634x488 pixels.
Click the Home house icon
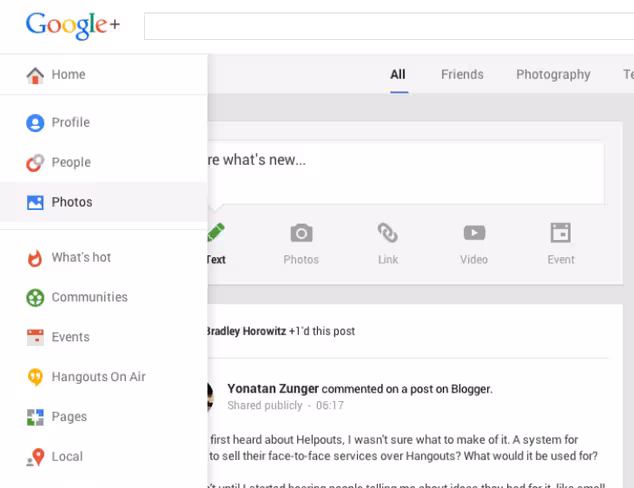tap(35, 75)
